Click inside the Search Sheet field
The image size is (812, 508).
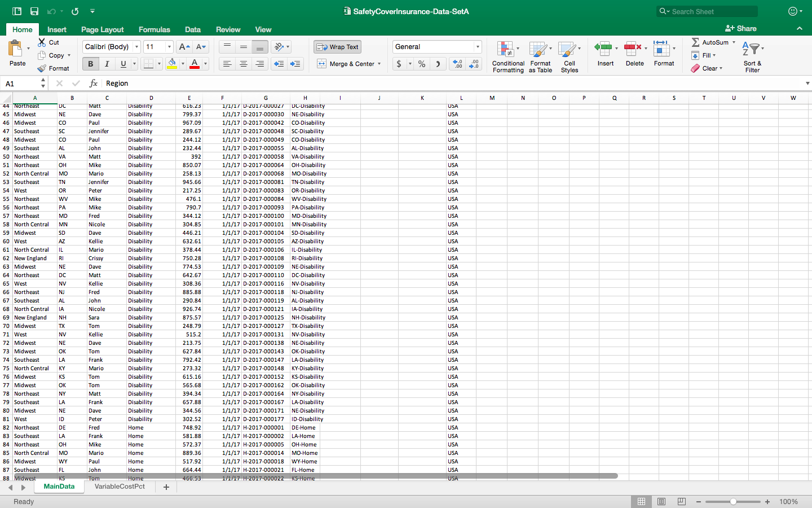tap(708, 11)
